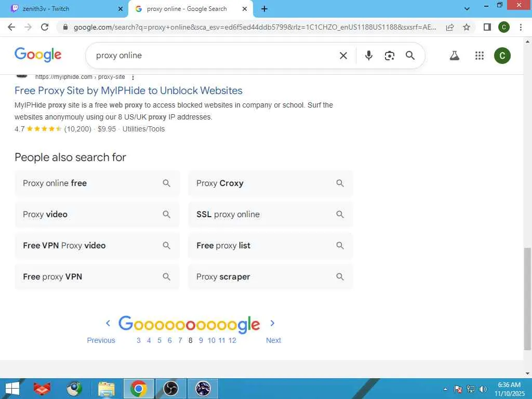Jump to results page 3

[138, 340]
